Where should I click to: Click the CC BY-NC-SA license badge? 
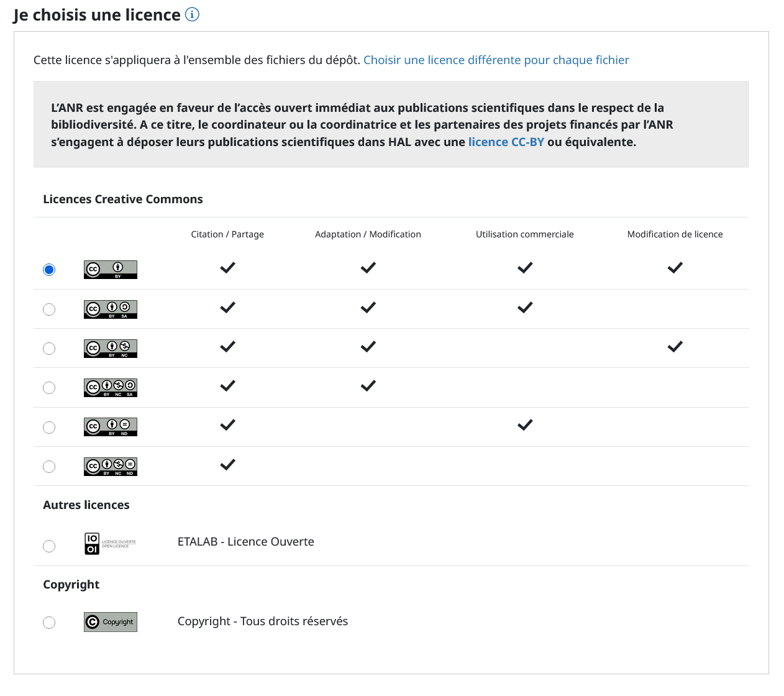coord(111,388)
